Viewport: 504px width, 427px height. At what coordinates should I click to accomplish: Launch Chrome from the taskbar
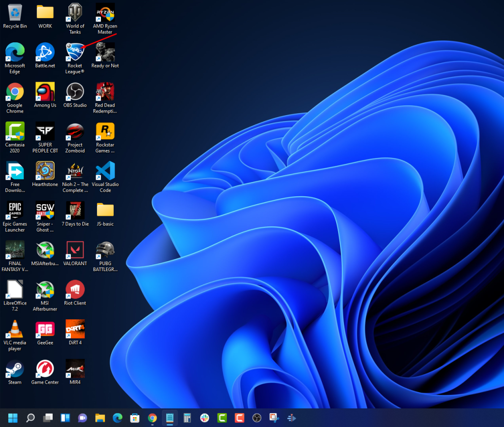pos(153,418)
